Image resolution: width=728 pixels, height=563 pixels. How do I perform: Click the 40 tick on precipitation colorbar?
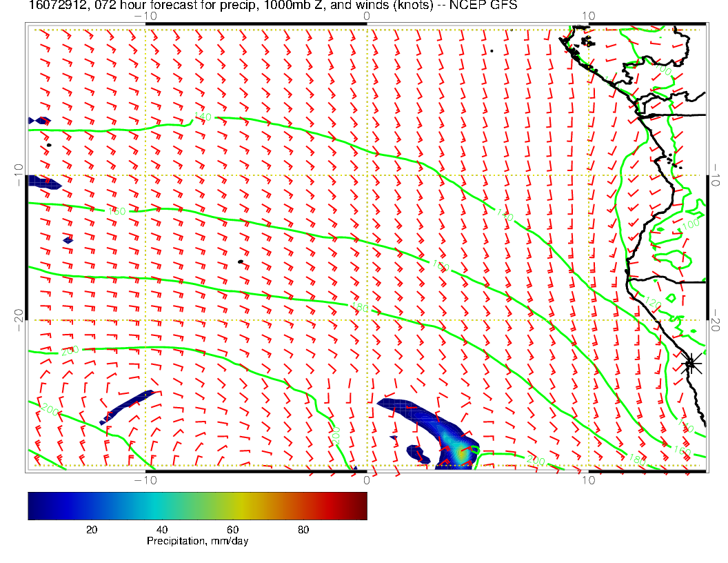(x=161, y=530)
